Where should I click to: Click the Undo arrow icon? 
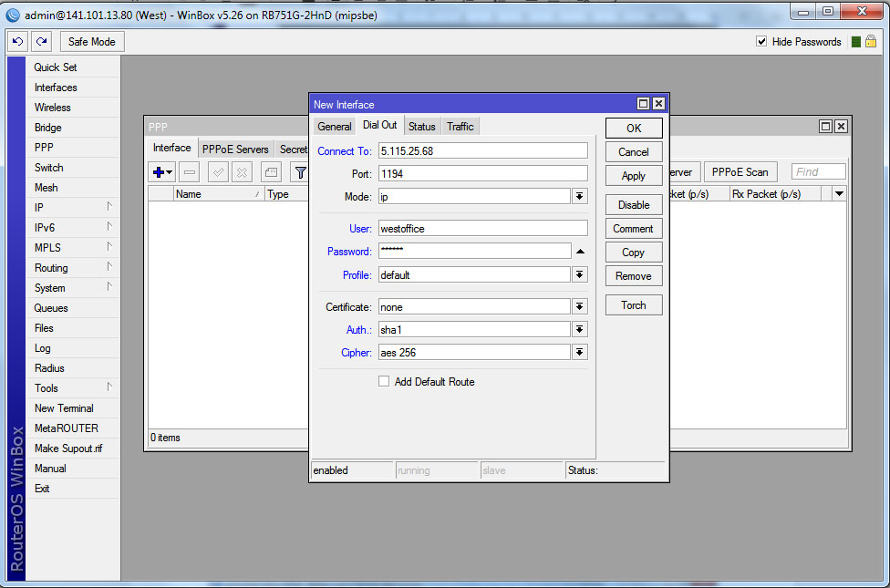(17, 42)
